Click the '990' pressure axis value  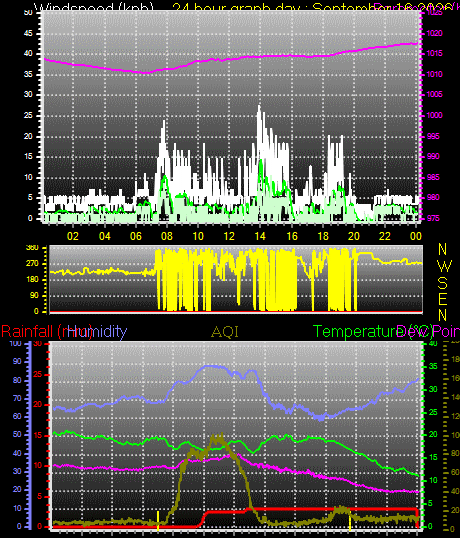point(433,156)
